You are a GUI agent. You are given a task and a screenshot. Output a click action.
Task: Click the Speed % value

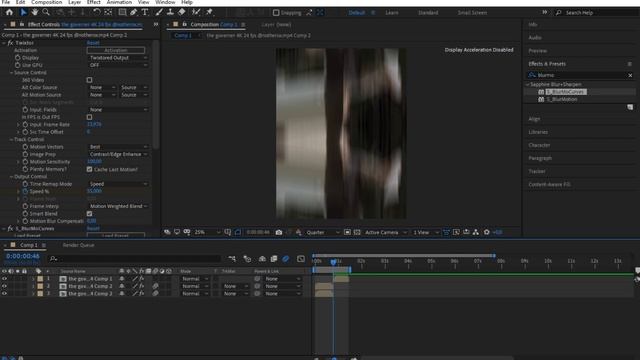pos(94,191)
